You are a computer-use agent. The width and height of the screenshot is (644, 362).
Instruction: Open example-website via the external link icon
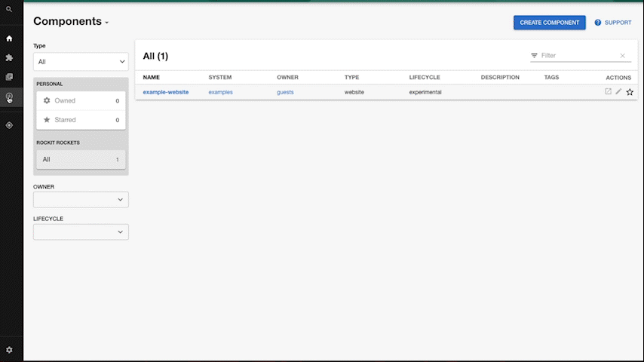coord(608,91)
